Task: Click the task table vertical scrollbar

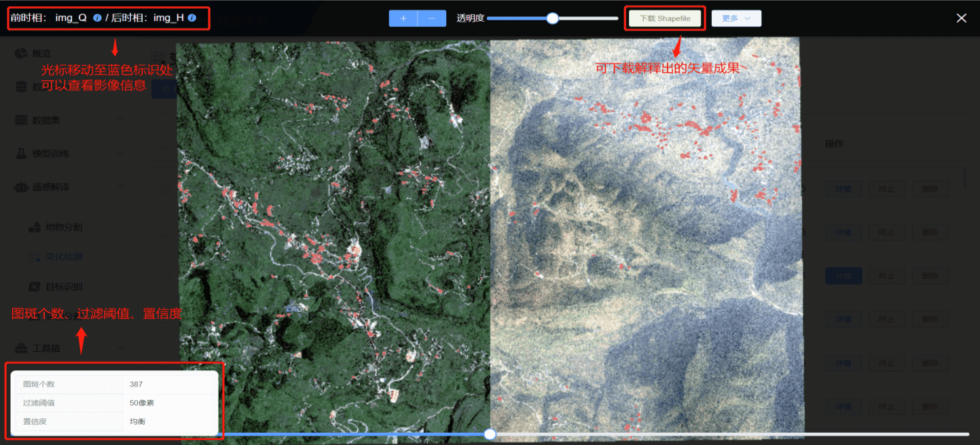Action: coord(965,178)
